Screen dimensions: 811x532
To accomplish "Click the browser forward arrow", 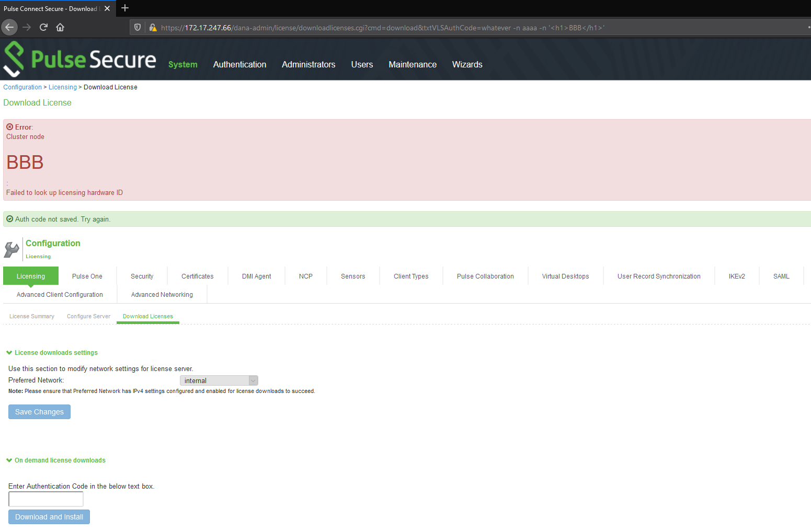I will pos(27,27).
